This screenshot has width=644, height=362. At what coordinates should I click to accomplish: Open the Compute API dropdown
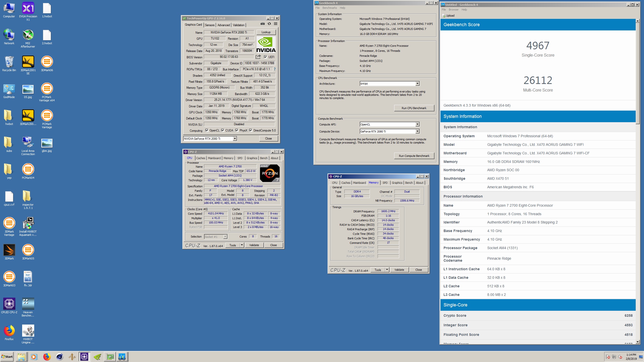point(390,124)
